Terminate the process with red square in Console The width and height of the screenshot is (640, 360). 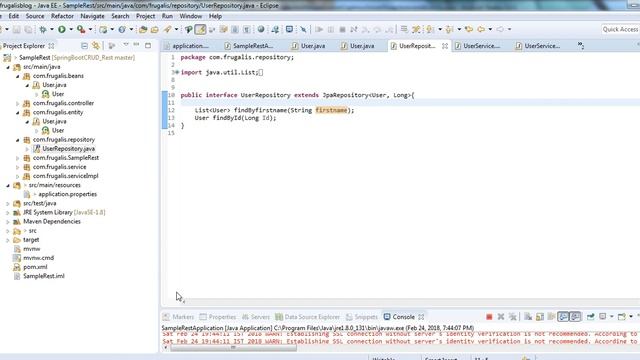pos(489,317)
